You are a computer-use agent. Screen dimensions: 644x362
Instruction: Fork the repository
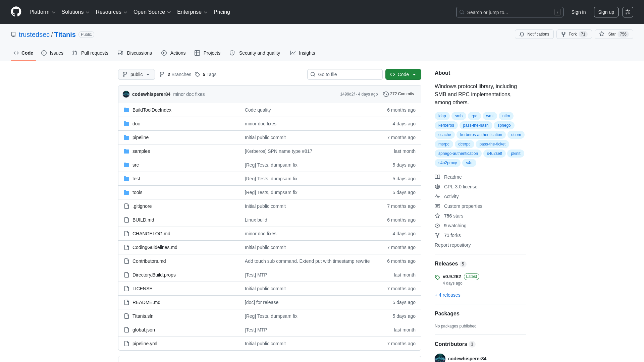point(574,34)
